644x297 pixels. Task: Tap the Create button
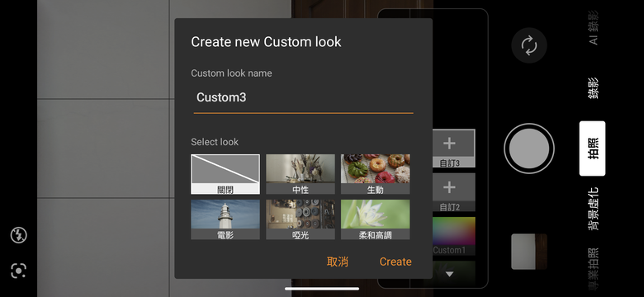tap(395, 262)
